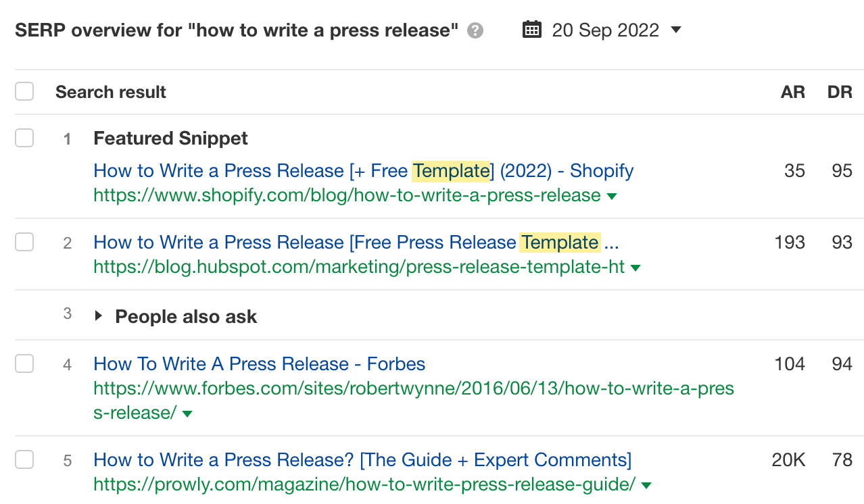Open the dropdown arrow after Forbes URL
The image size is (864, 504).
click(187, 414)
